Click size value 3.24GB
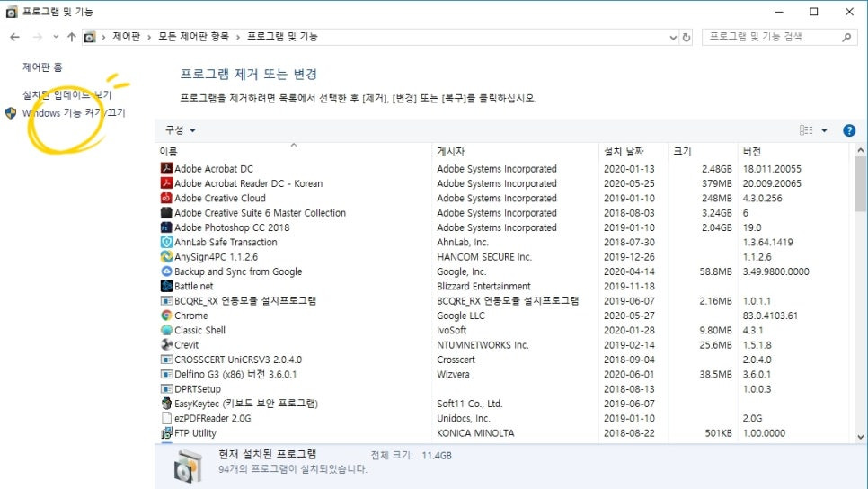This screenshot has height=489, width=868. coord(717,213)
